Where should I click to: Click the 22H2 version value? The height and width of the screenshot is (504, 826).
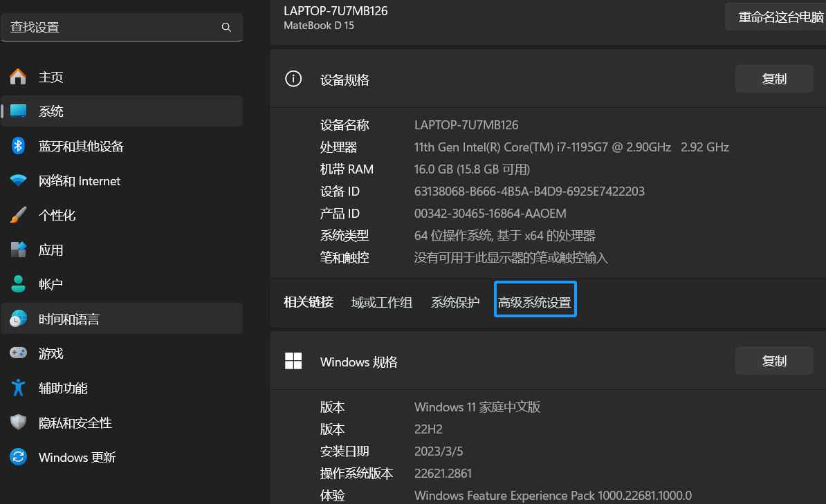[x=428, y=429]
